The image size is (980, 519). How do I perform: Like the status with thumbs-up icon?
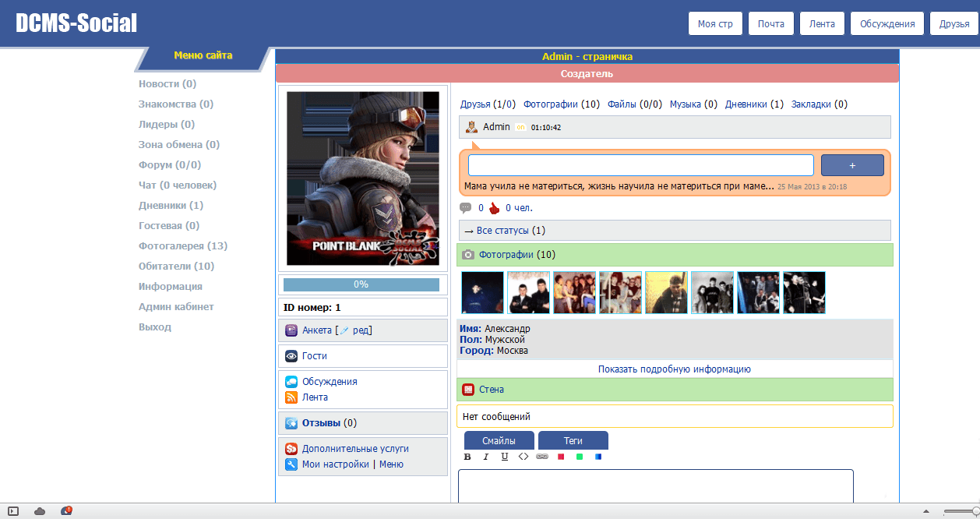pyautogui.click(x=494, y=208)
